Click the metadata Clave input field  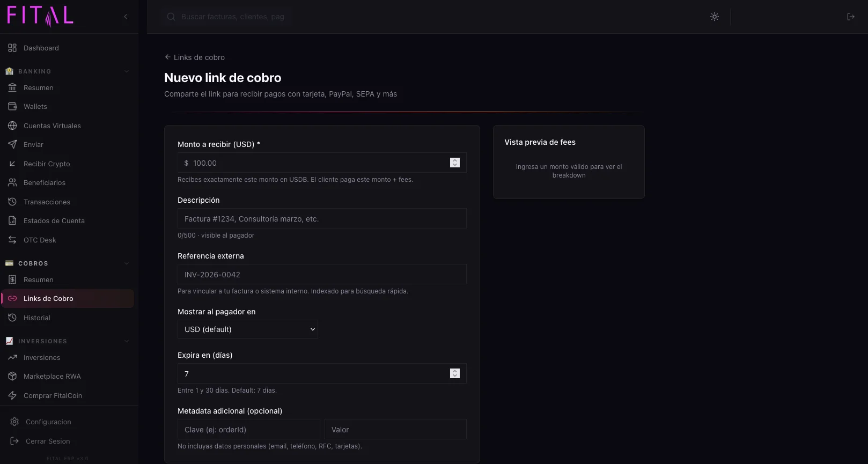click(x=249, y=429)
